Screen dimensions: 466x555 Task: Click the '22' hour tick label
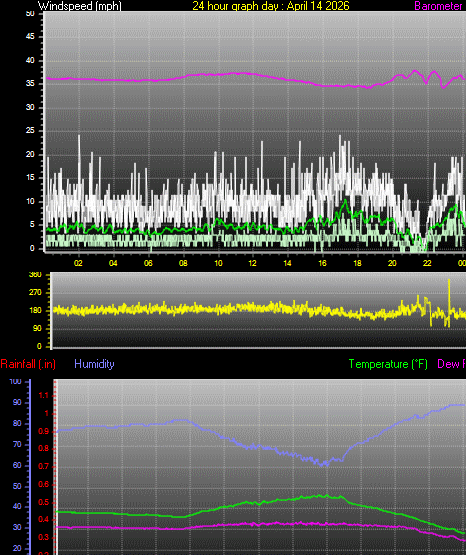[x=427, y=263]
